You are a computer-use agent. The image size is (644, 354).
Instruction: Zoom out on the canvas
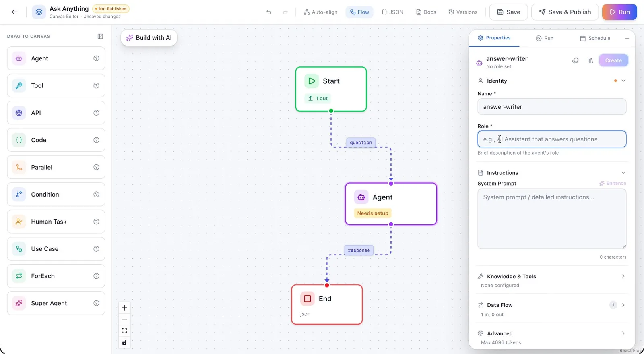click(x=124, y=319)
